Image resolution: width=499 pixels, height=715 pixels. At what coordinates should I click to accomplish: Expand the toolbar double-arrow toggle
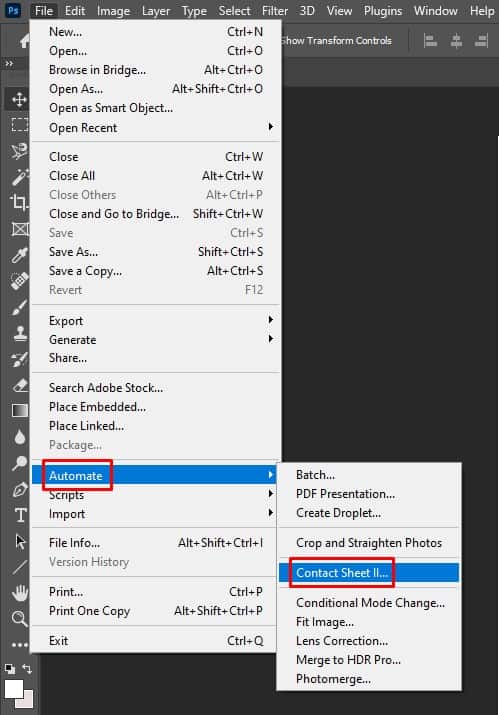coord(9,64)
